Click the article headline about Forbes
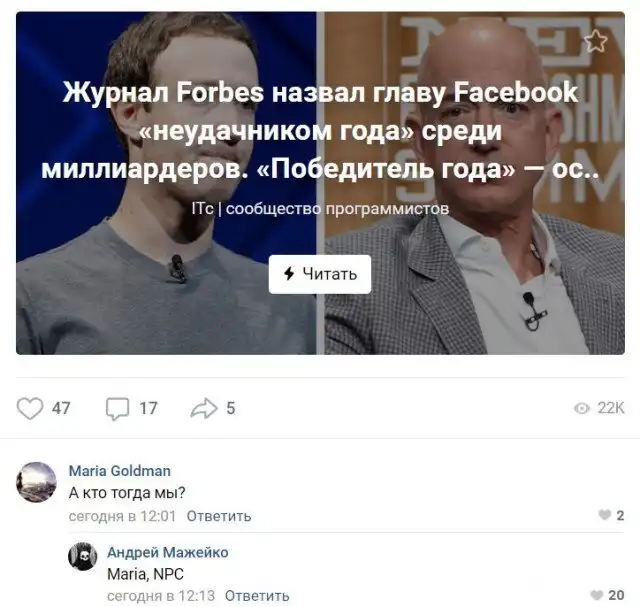 pyautogui.click(x=320, y=131)
